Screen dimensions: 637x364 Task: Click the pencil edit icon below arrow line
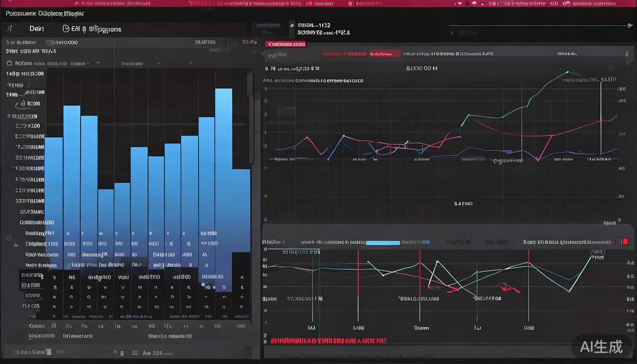452,33
